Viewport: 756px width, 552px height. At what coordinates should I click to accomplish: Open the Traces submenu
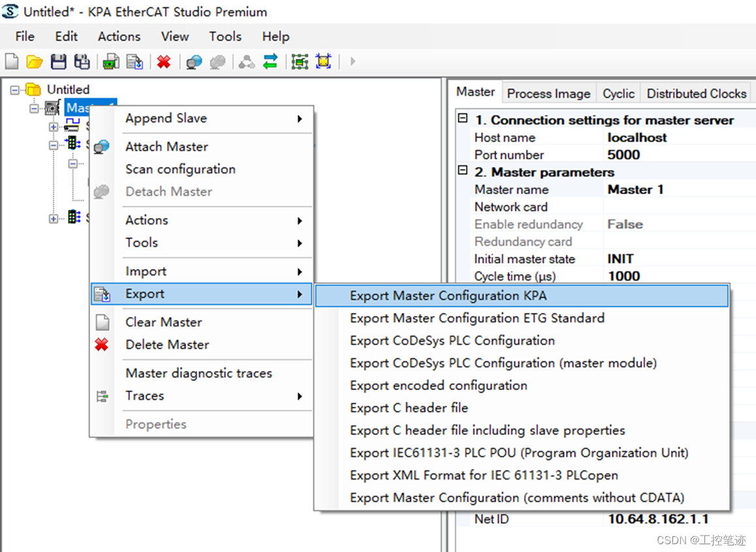point(202,396)
